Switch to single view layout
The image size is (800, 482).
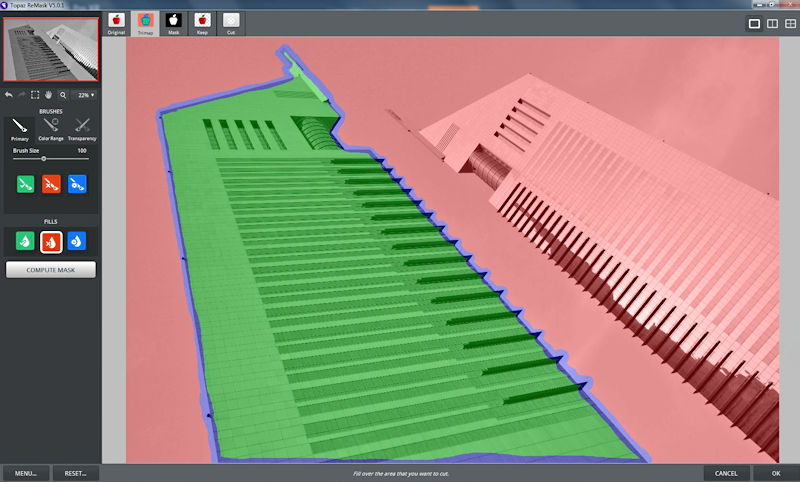[754, 23]
